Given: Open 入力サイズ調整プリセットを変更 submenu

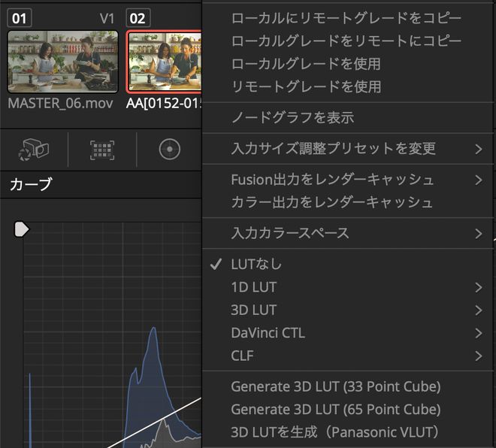Looking at the screenshot, I should (333, 149).
